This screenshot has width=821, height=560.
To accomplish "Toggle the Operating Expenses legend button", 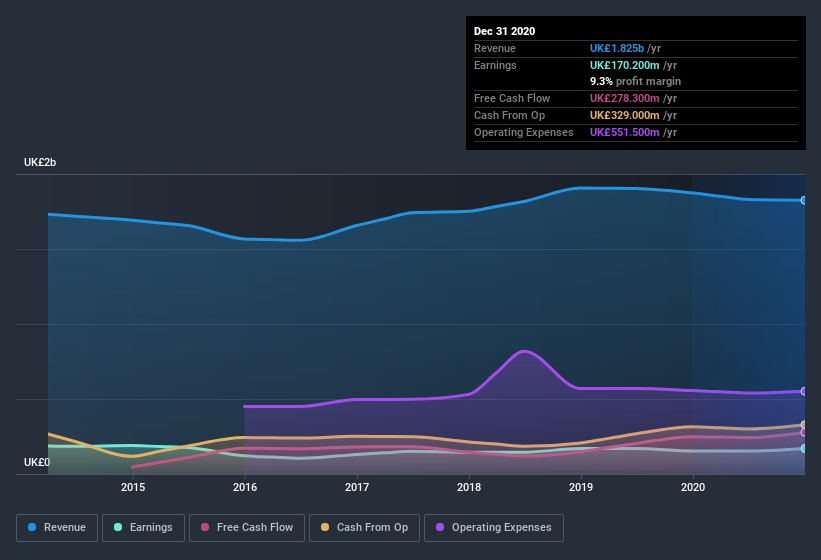I will click(x=494, y=528).
